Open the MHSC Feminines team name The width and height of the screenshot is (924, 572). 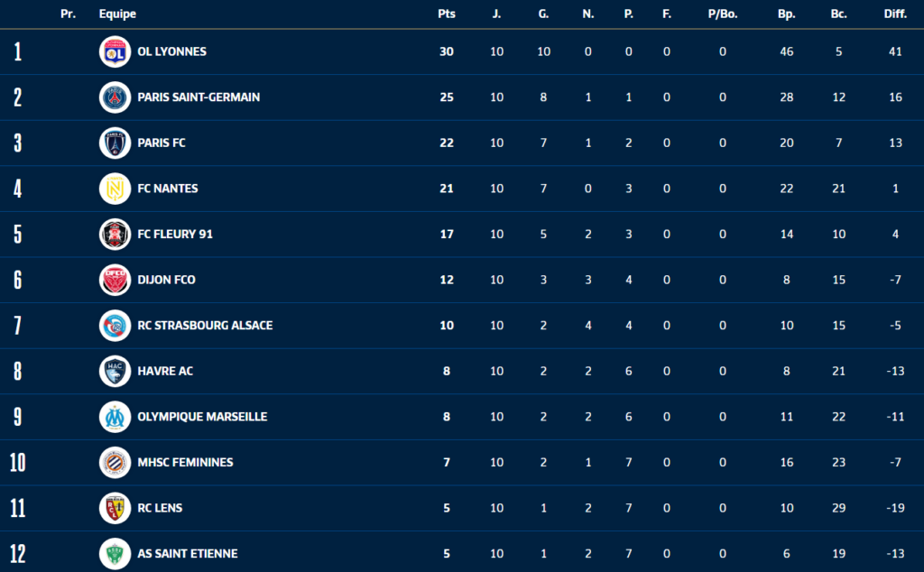click(x=185, y=462)
